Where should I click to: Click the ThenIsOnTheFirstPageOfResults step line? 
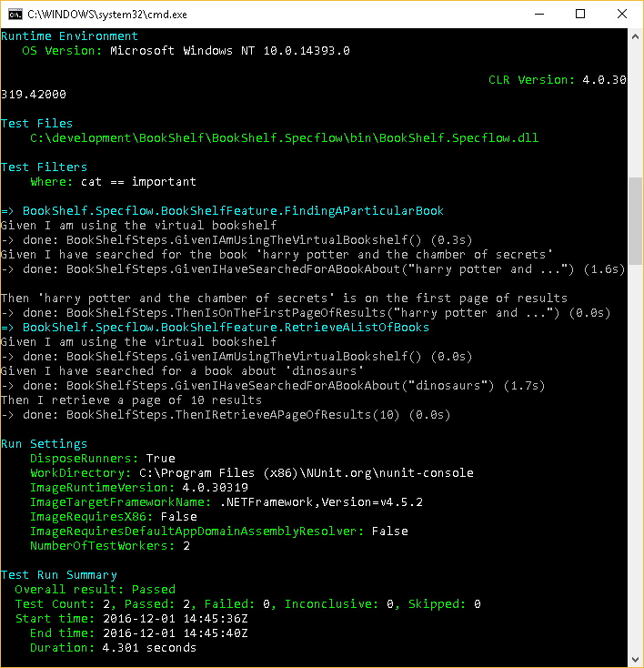[x=306, y=313]
